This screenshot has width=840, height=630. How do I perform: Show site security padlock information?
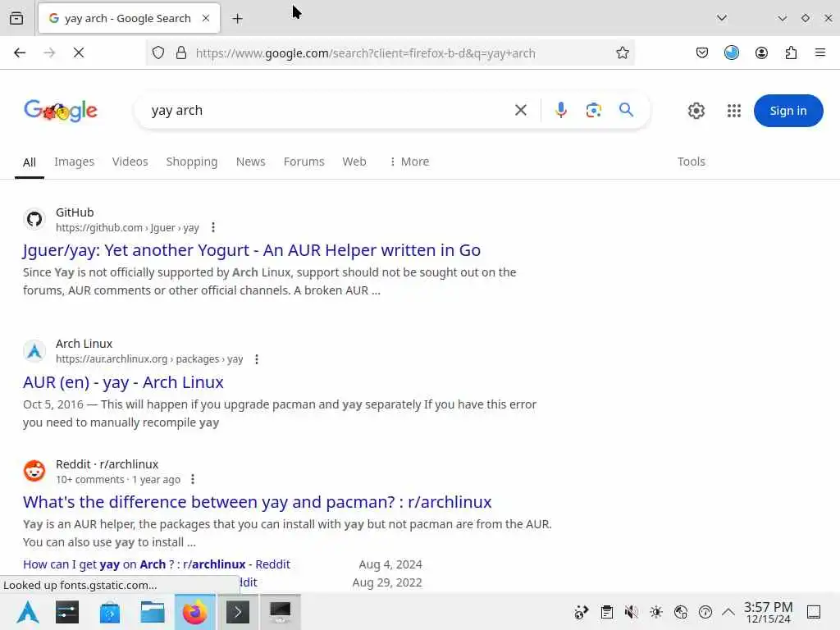point(181,52)
